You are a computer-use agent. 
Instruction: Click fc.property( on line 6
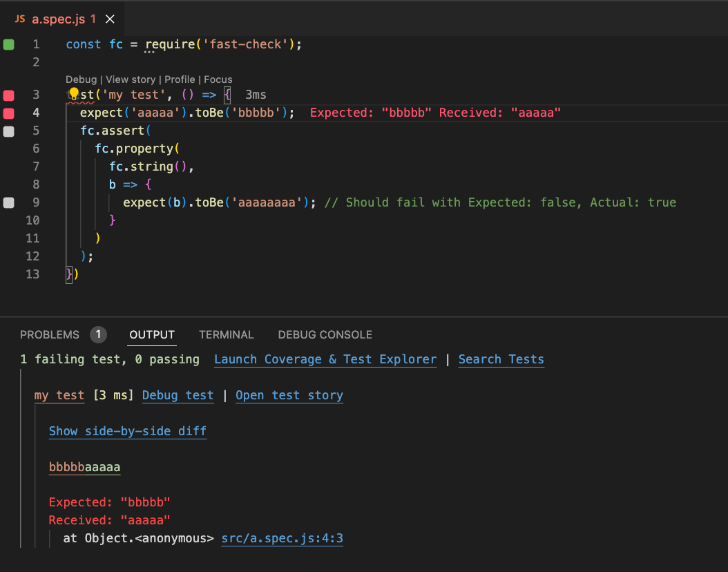[137, 149]
